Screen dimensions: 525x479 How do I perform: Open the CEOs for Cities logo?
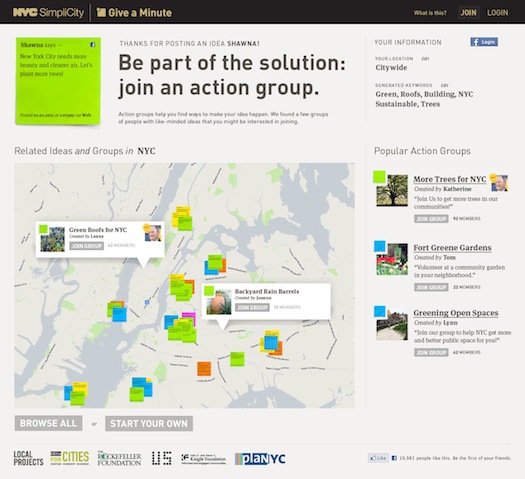(70, 458)
